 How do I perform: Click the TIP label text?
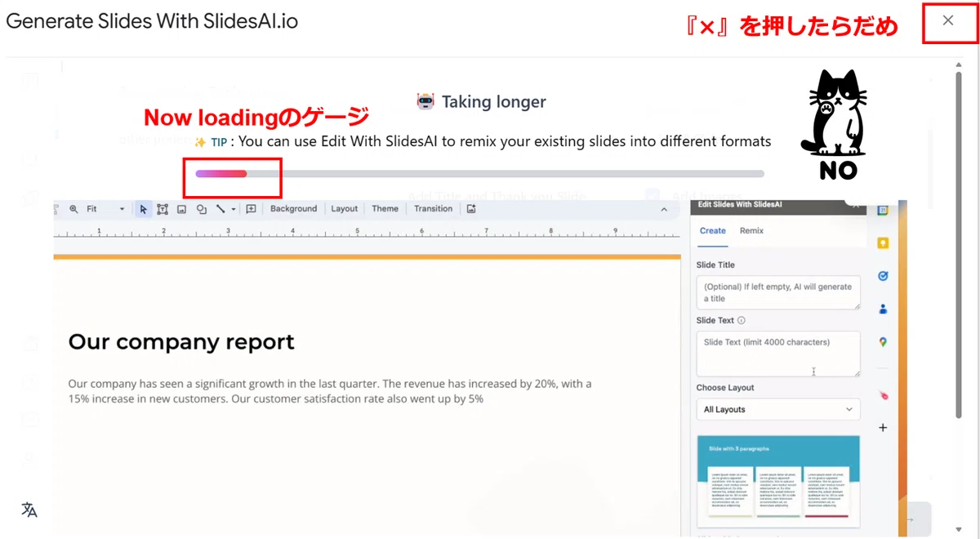pos(219,142)
